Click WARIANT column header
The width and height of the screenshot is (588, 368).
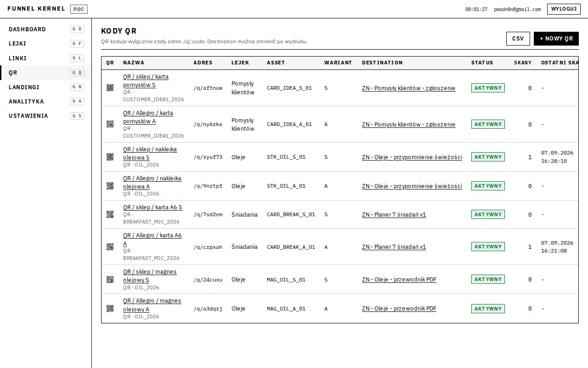tap(338, 63)
